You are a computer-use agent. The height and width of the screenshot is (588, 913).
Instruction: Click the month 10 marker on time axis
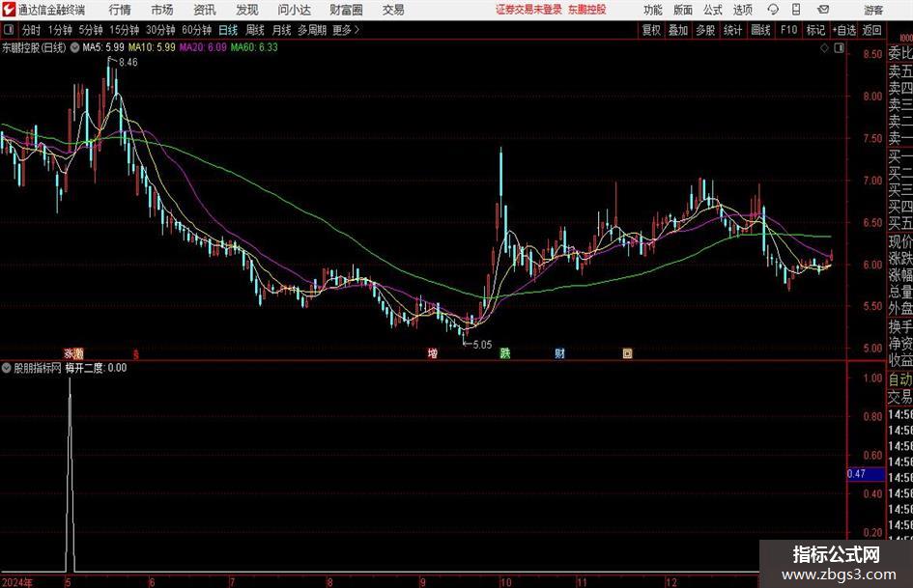(x=505, y=582)
